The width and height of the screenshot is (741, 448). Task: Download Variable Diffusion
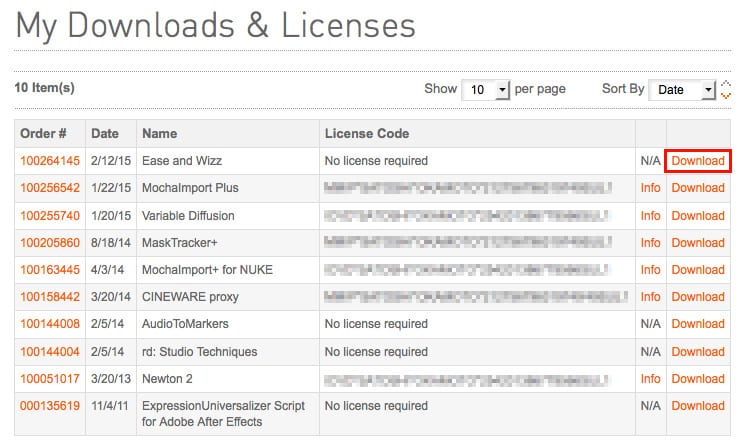(x=698, y=215)
